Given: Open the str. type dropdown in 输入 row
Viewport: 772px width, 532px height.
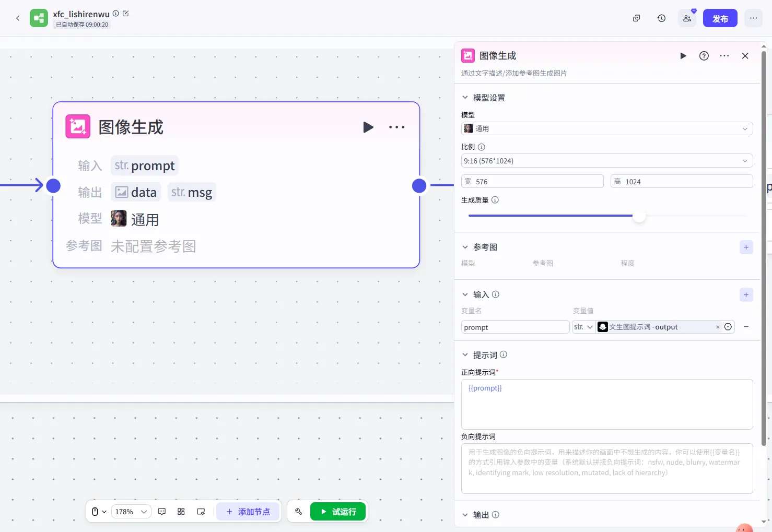Looking at the screenshot, I should [x=583, y=327].
